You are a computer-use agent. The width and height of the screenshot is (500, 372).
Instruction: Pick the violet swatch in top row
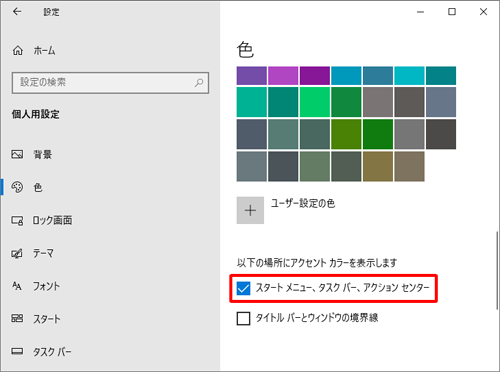click(252, 76)
